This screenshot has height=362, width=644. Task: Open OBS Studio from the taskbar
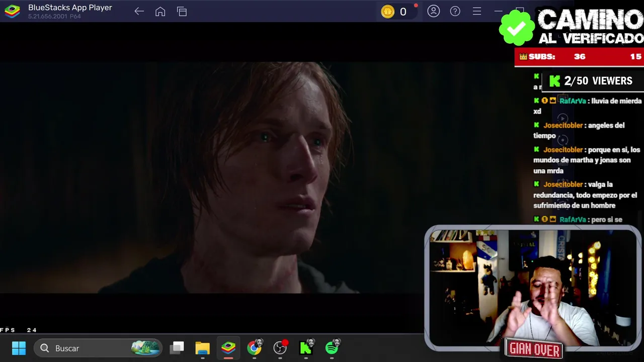(x=280, y=347)
